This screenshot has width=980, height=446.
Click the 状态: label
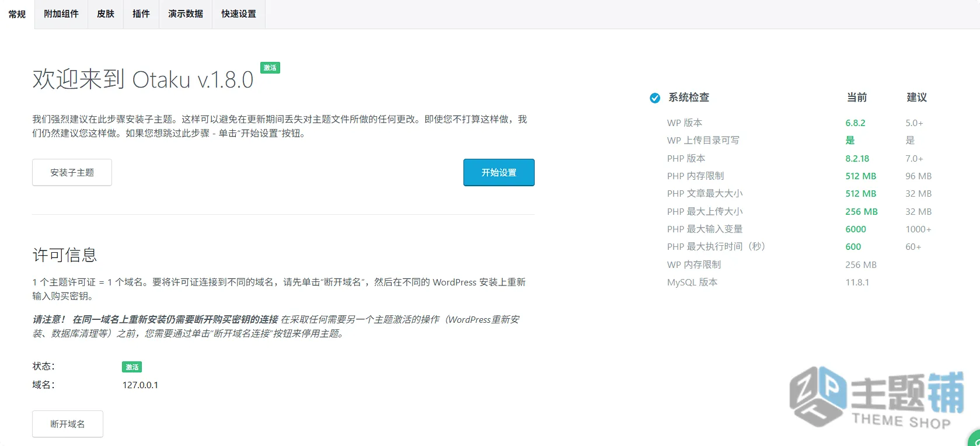(44, 366)
